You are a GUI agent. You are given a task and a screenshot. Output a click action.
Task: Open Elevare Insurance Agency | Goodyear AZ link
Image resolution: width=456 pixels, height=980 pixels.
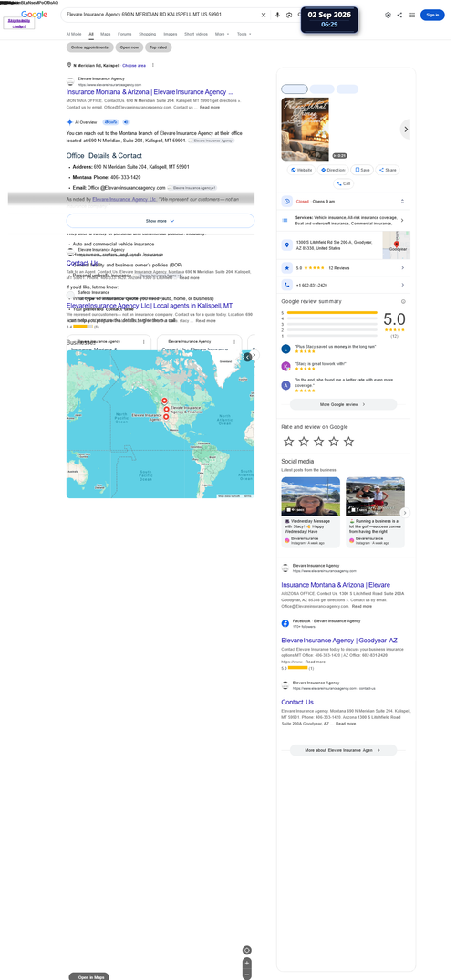(339, 641)
